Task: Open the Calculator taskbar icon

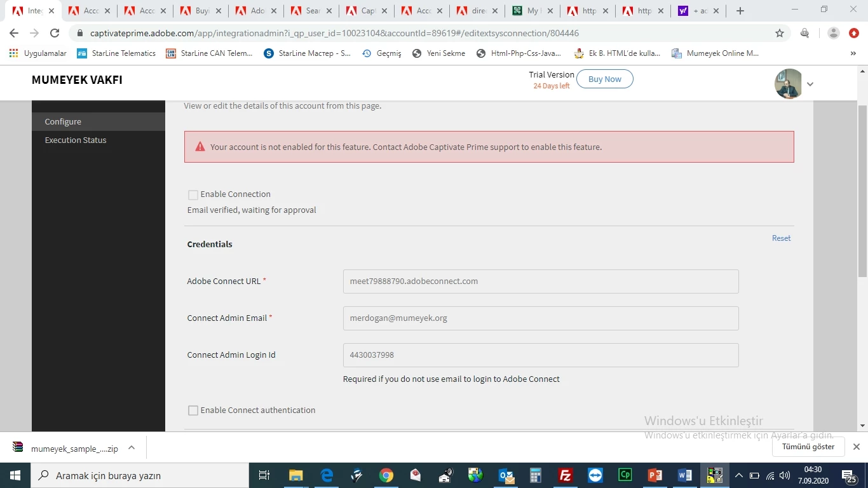Action: tap(536, 475)
